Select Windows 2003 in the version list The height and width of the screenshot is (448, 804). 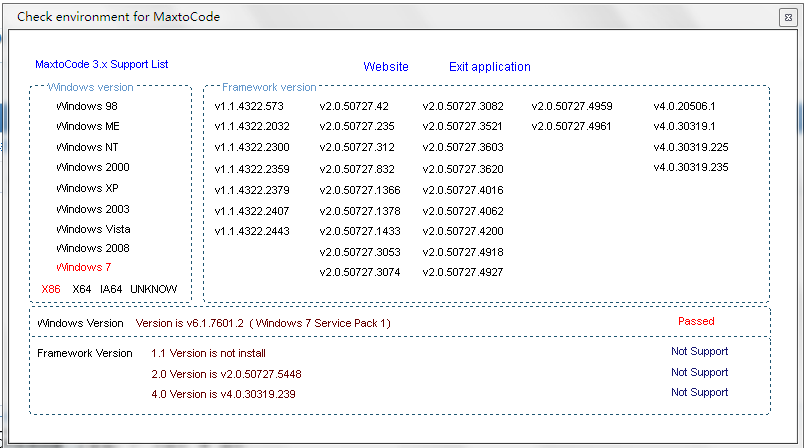[93, 209]
